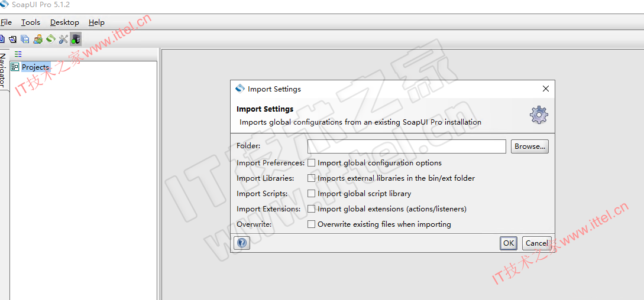Click the green SoapUI trial icon

click(50, 39)
